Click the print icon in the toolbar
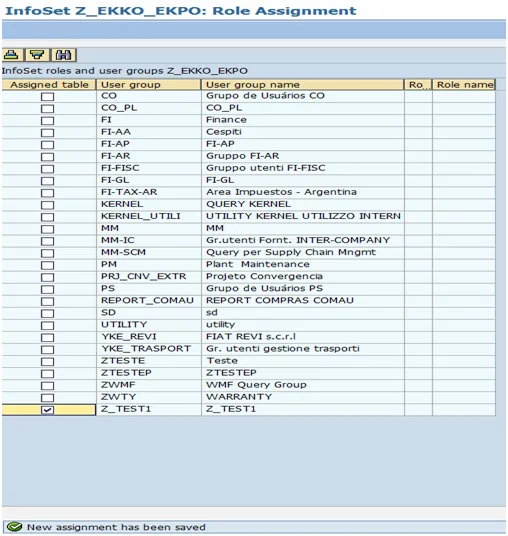The image size is (508, 536). point(12,55)
